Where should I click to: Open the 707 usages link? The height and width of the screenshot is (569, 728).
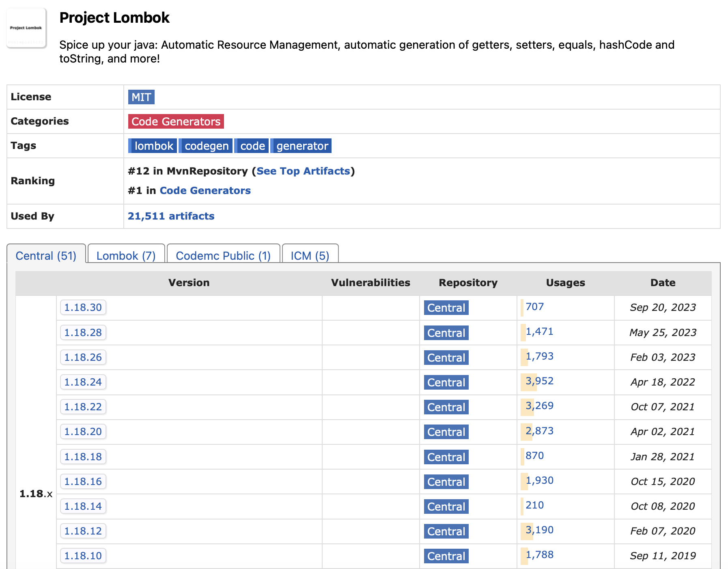[534, 306]
